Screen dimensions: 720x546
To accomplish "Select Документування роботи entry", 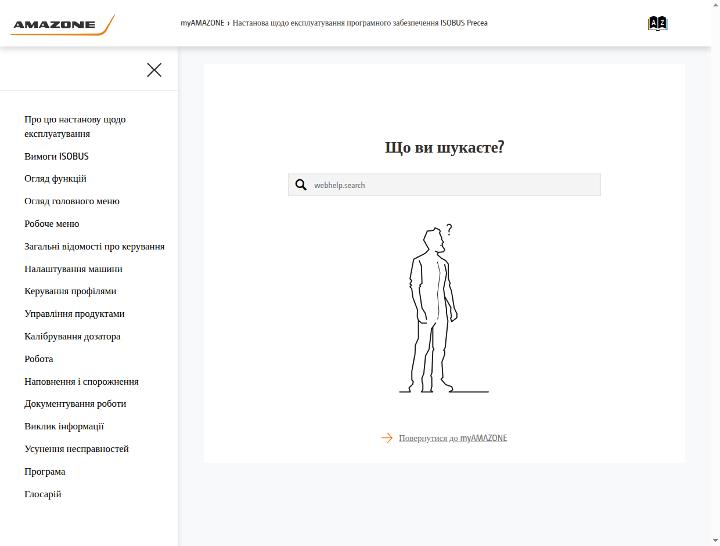I will coord(75,404).
